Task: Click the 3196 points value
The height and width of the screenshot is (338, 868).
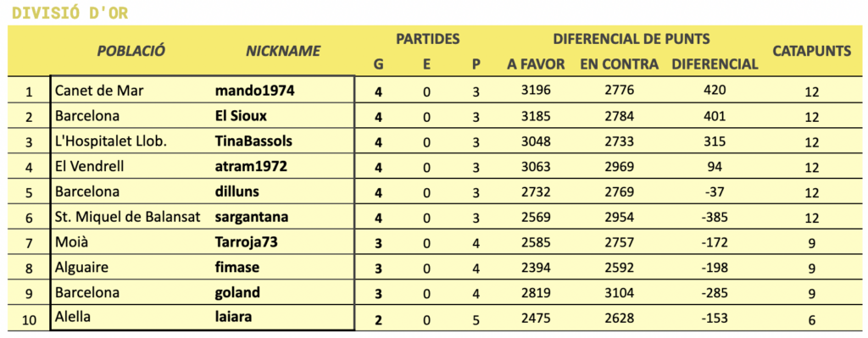Action: coord(536,90)
